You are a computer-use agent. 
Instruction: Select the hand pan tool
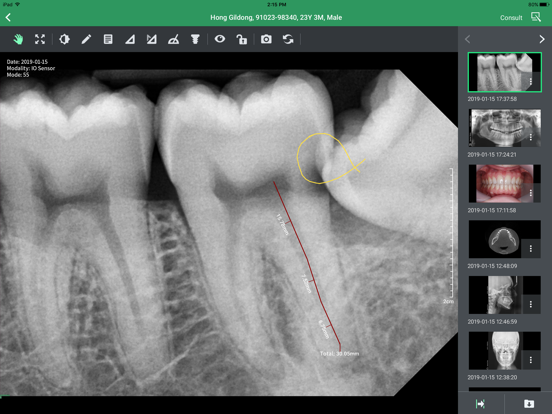pyautogui.click(x=18, y=39)
